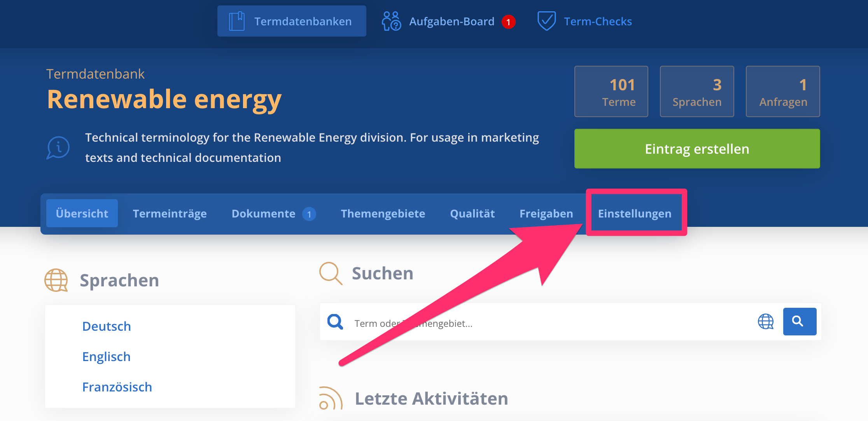
Task: Click the Termdatenbank label above the title
Action: [x=95, y=74]
